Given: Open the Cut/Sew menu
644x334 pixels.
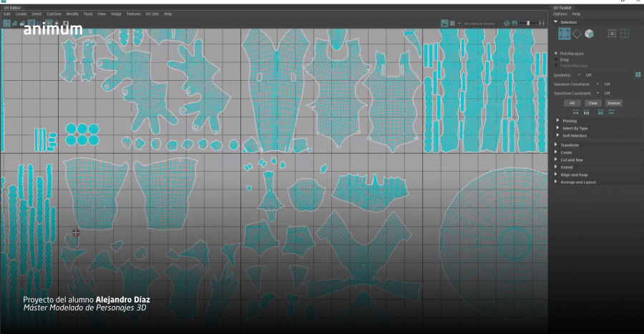Looking at the screenshot, I should [54, 14].
